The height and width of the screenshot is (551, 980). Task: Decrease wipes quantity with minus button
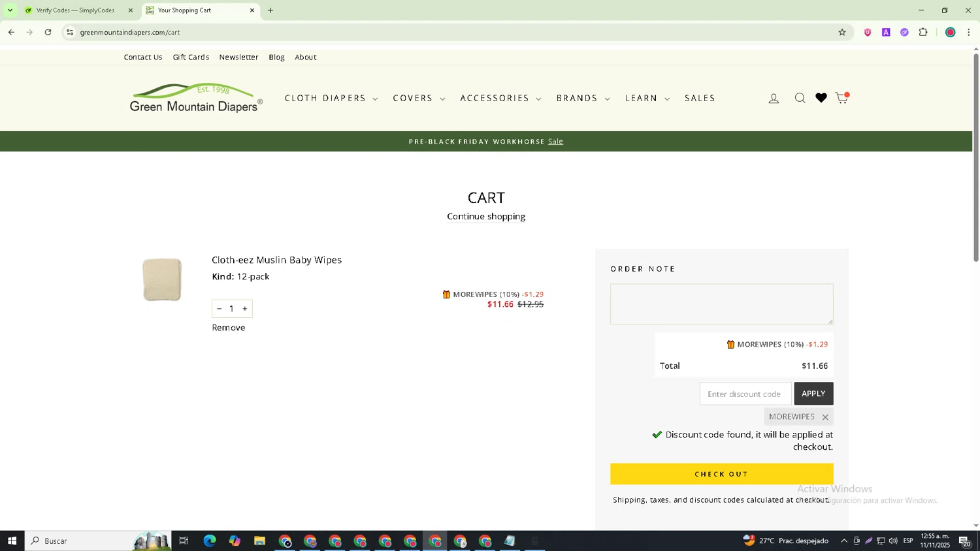pos(220,309)
